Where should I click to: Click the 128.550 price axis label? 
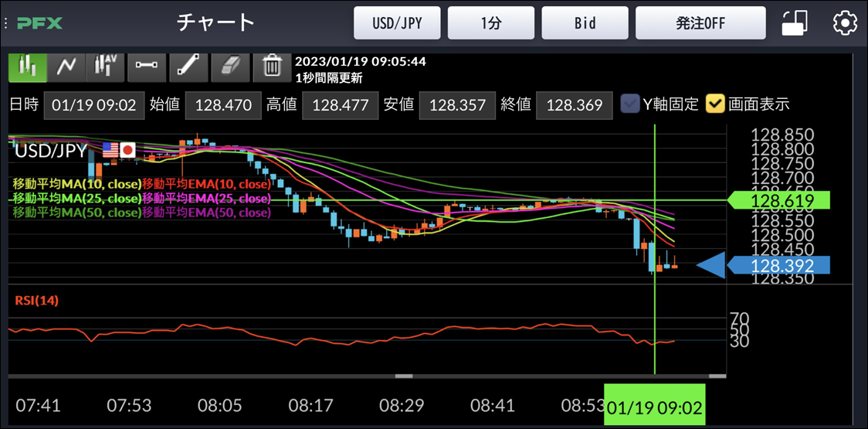(x=782, y=220)
